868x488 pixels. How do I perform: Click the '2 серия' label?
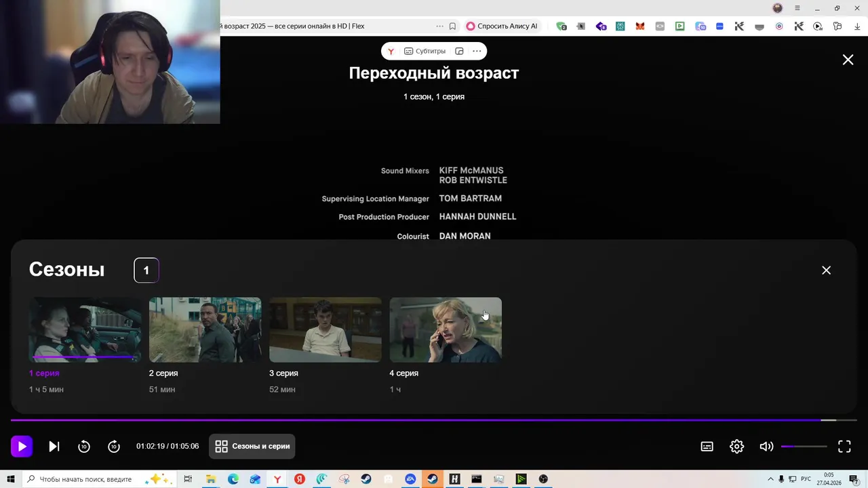tap(163, 373)
